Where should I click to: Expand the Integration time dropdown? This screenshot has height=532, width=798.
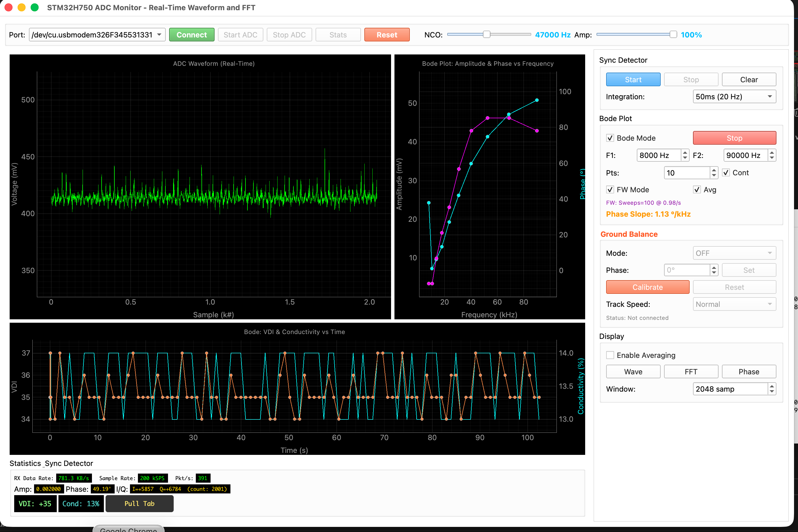click(x=734, y=97)
